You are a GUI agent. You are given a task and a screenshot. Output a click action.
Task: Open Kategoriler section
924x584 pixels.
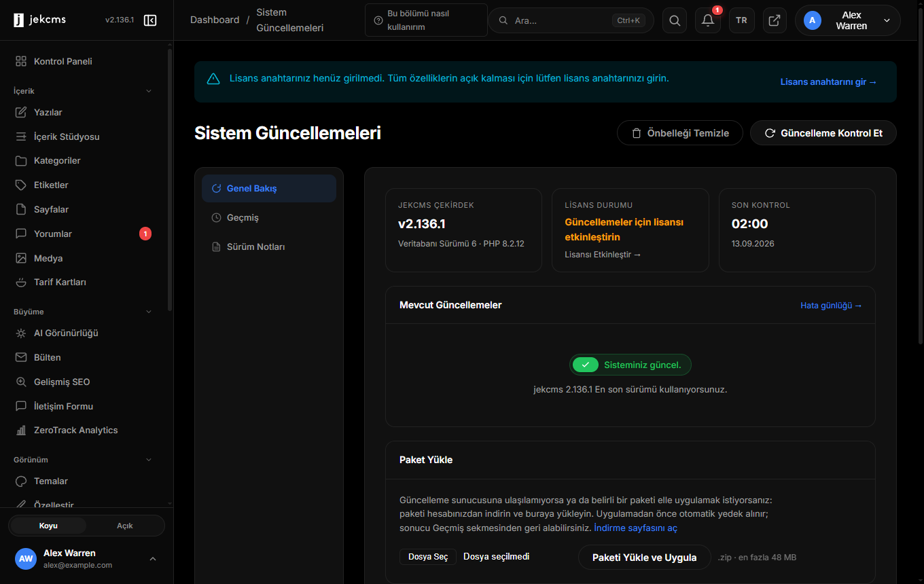(x=83, y=161)
